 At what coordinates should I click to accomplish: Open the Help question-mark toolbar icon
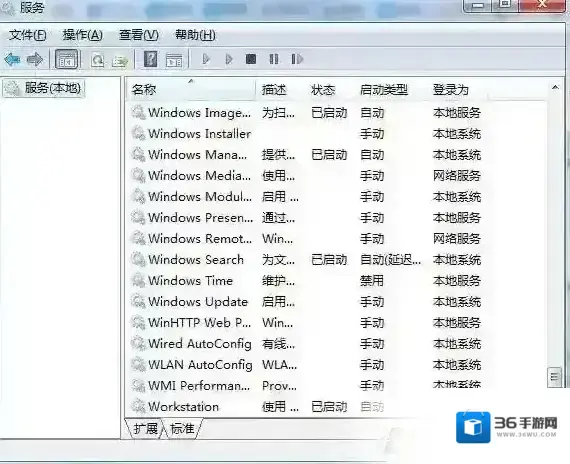150,59
